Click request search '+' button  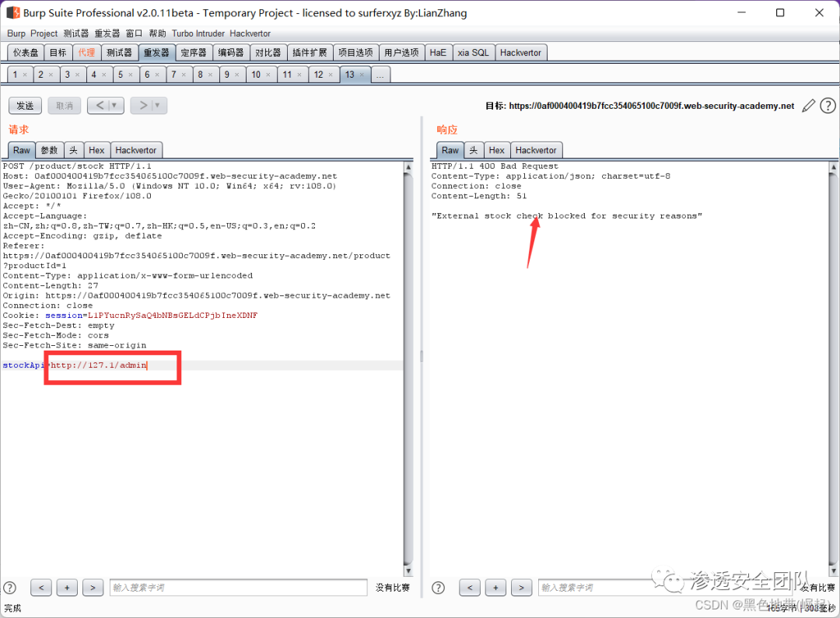point(67,588)
